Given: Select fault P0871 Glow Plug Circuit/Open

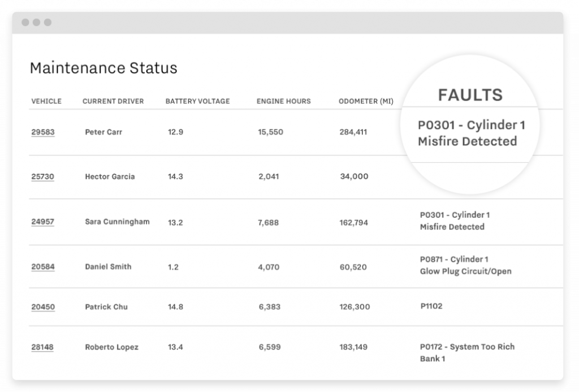Looking at the screenshot, I should tap(465, 265).
